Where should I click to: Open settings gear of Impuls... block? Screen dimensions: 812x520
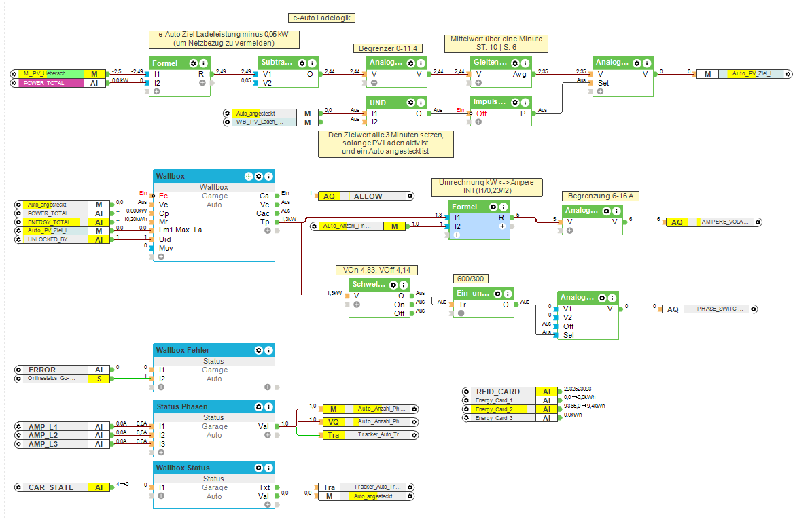(515, 103)
